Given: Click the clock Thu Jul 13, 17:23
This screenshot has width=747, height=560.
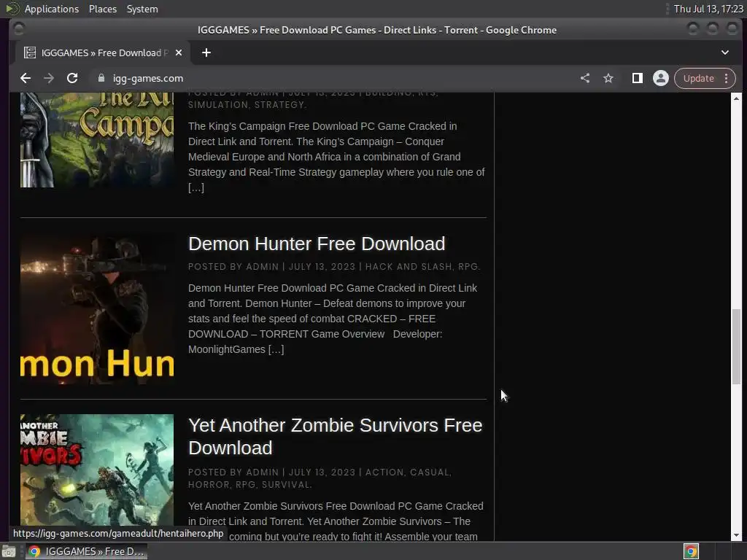Looking at the screenshot, I should coord(708,9).
